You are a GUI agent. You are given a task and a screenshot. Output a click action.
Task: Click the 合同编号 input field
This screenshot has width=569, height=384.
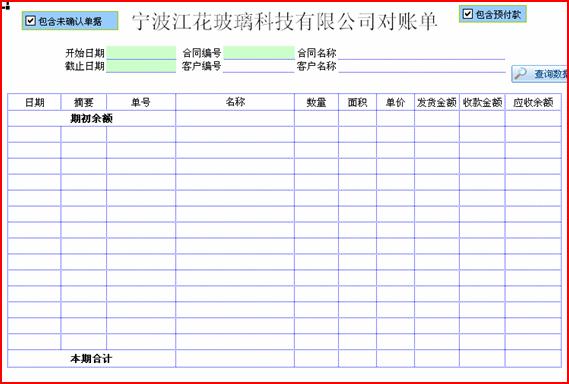pyautogui.click(x=259, y=53)
